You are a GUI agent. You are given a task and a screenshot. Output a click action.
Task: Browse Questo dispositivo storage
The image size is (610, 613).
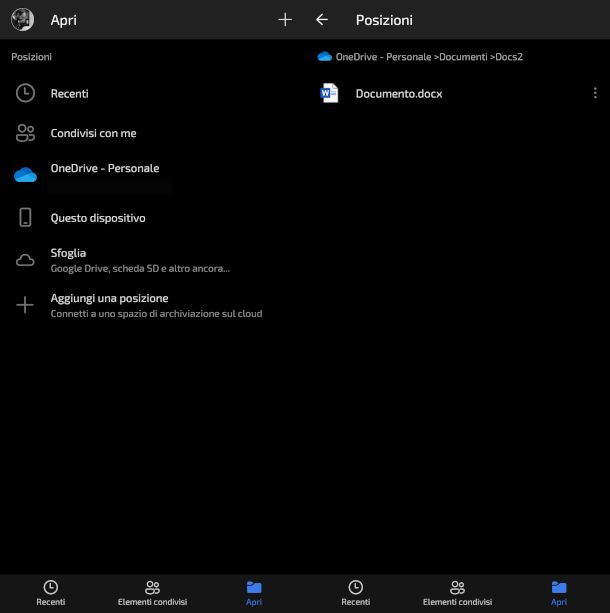[152, 218]
